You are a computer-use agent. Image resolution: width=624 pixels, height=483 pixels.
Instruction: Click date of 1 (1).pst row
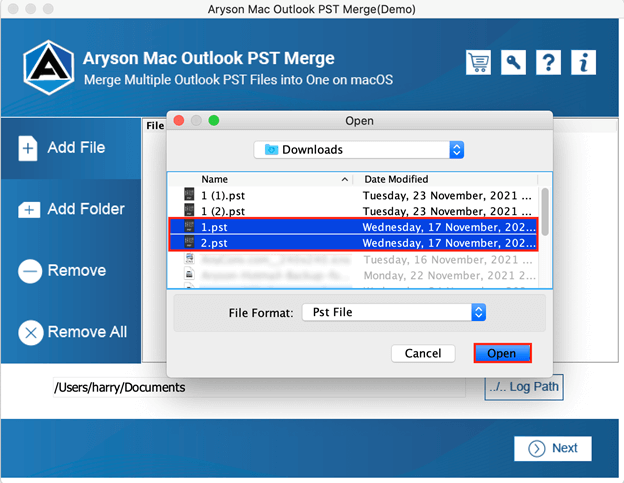447,196
